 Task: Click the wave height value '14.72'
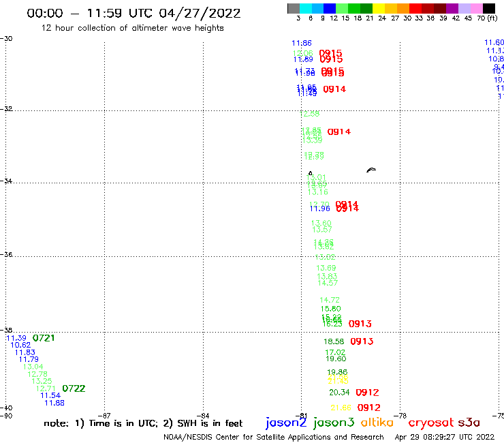[330, 300]
